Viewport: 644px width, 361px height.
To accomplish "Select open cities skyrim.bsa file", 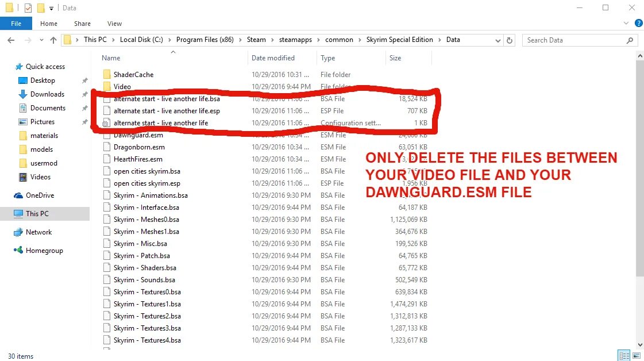I will pyautogui.click(x=147, y=171).
